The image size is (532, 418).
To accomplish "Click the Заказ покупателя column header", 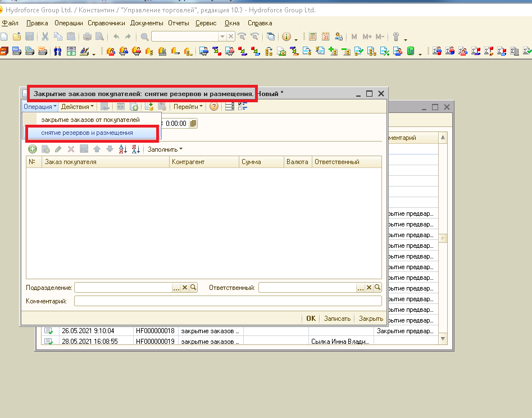I will [105, 162].
